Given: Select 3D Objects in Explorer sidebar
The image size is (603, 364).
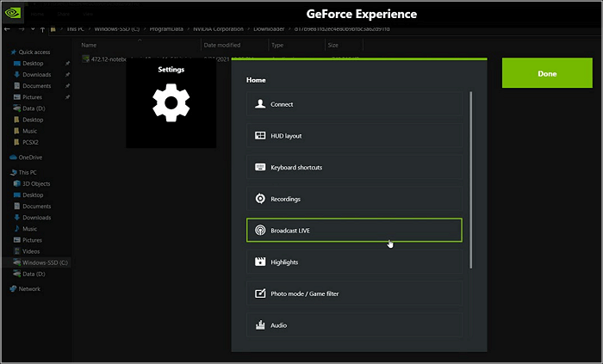Looking at the screenshot, I should coord(36,183).
